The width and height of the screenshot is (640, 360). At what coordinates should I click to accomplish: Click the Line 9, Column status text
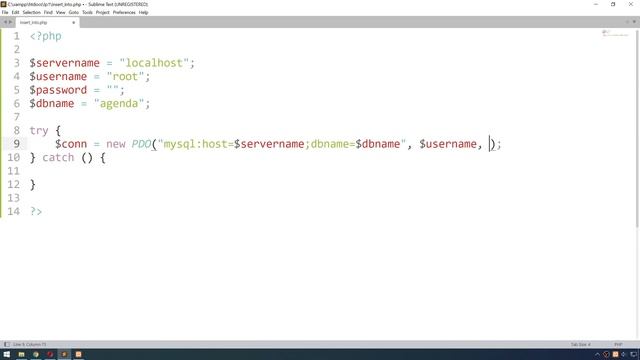coord(29,344)
